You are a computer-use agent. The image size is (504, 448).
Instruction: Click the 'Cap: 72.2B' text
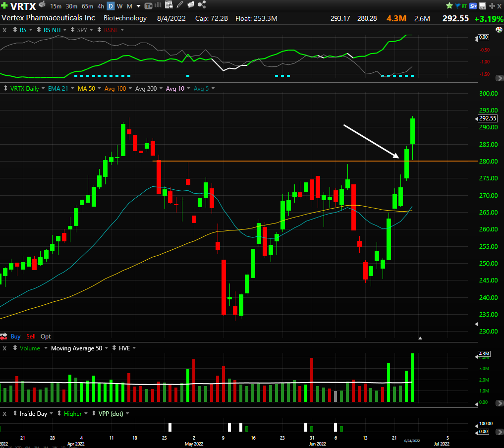(212, 18)
